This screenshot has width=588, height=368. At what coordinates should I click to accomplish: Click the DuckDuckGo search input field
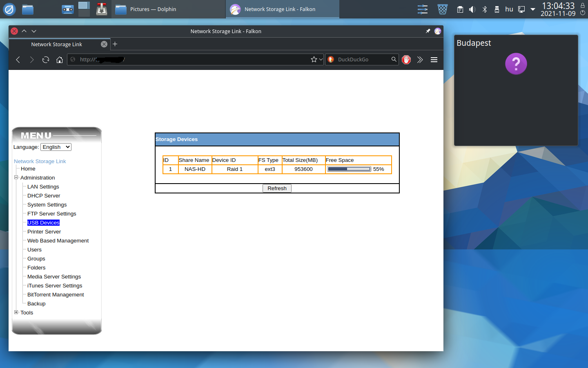click(x=363, y=60)
